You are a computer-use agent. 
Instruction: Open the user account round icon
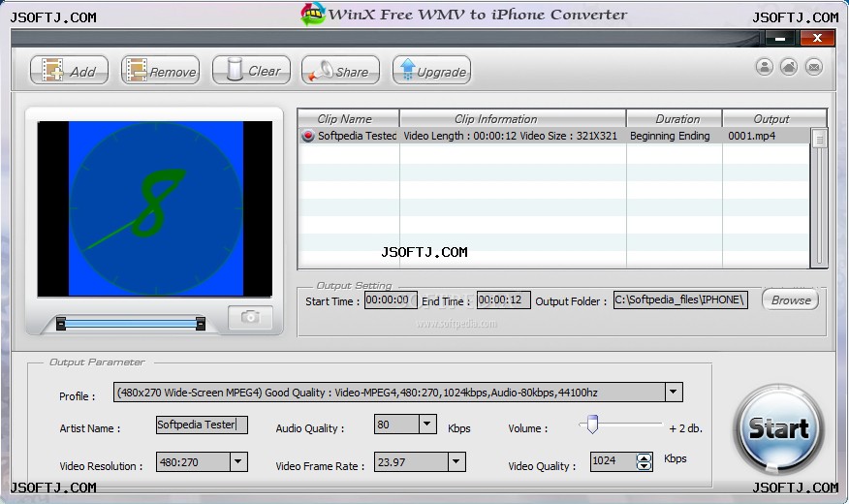(x=764, y=67)
